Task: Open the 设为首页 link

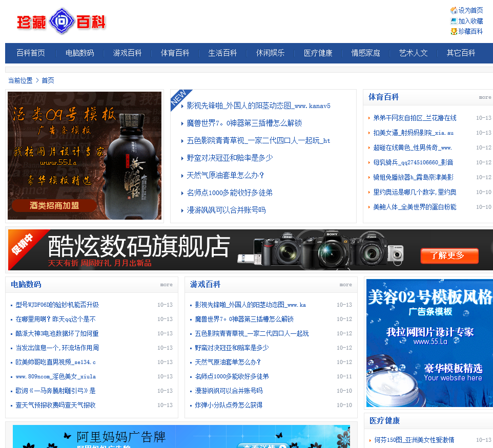Action: click(x=470, y=11)
